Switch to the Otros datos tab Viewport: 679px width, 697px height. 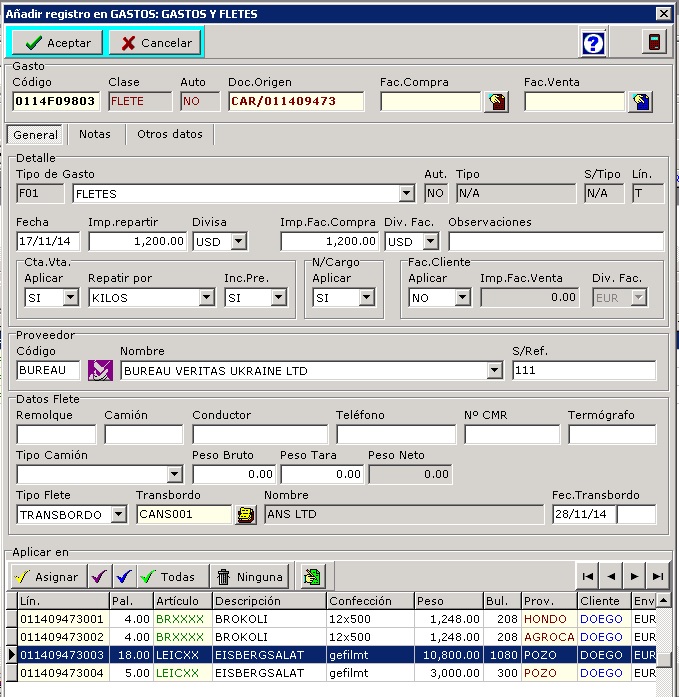[x=169, y=134]
